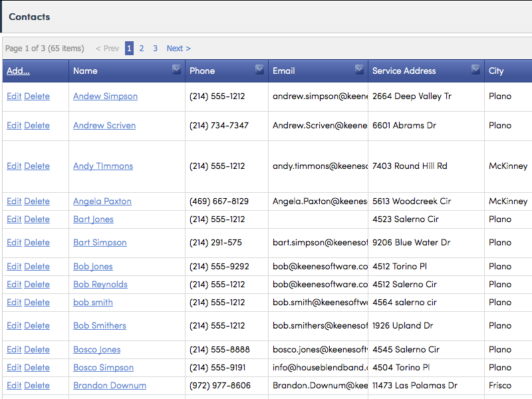Open Angela Paxton contact name link
The height and width of the screenshot is (399, 532).
[102, 201]
